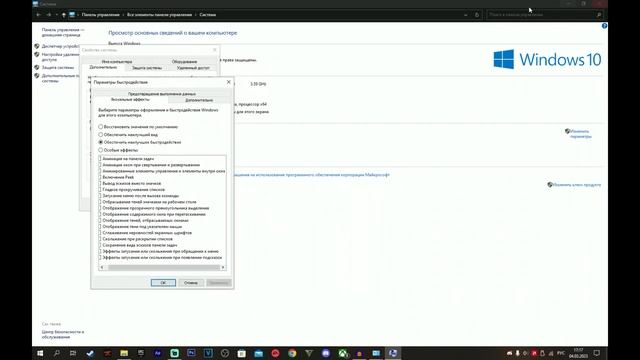Switch to the active Control Panel taskbar icon

(x=393, y=353)
